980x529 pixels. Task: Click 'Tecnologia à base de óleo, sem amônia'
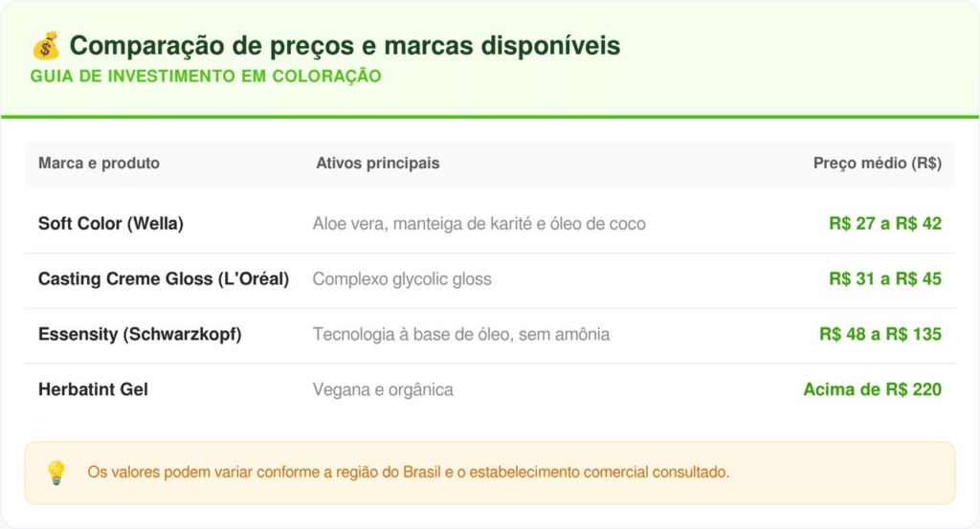[x=461, y=335]
